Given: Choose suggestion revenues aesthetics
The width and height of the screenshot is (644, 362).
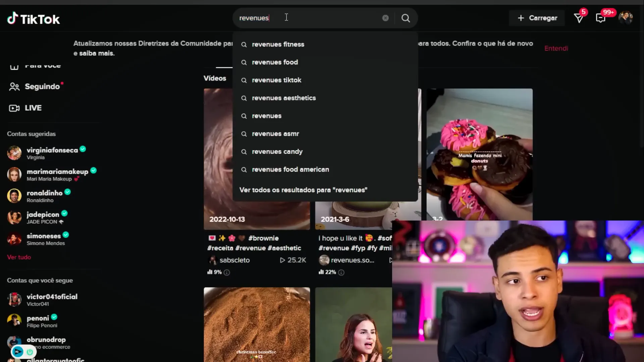Looking at the screenshot, I should pyautogui.click(x=325, y=98).
